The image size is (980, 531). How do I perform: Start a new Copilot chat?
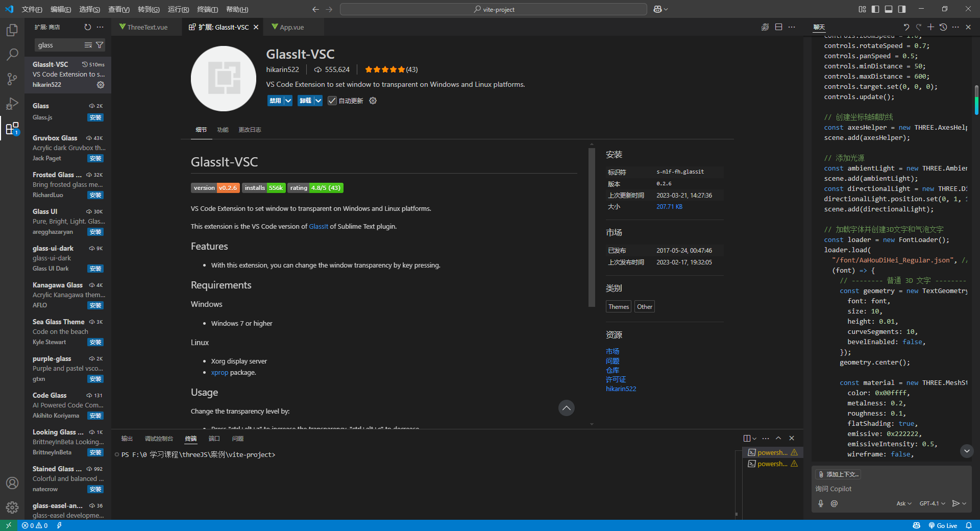[930, 27]
